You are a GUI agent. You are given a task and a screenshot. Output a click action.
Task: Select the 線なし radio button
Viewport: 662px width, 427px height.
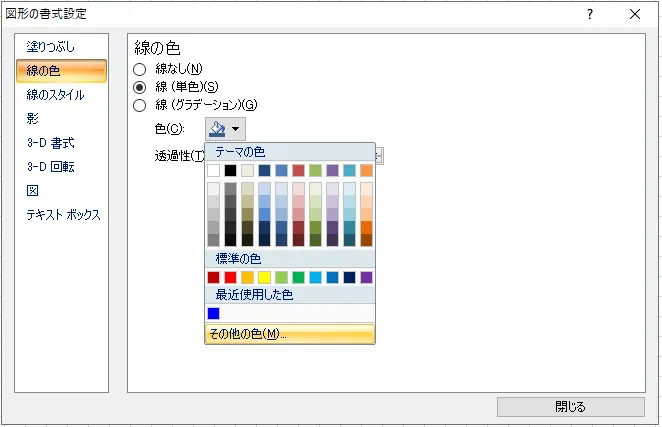tap(140, 69)
